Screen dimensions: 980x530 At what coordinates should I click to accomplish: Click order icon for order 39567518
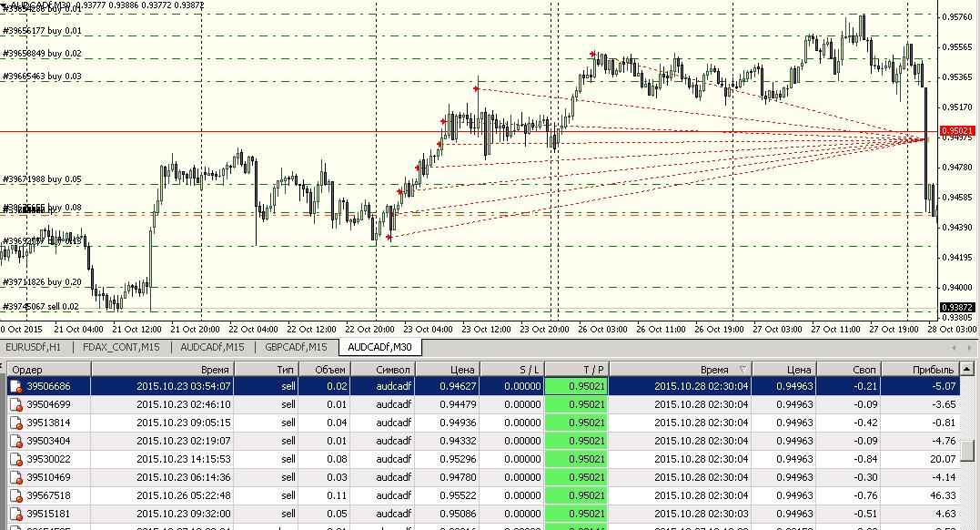point(16,495)
